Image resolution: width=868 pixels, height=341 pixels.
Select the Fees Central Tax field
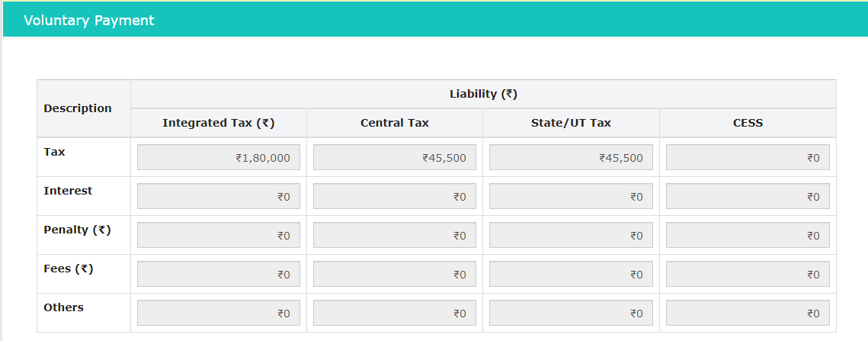click(395, 274)
